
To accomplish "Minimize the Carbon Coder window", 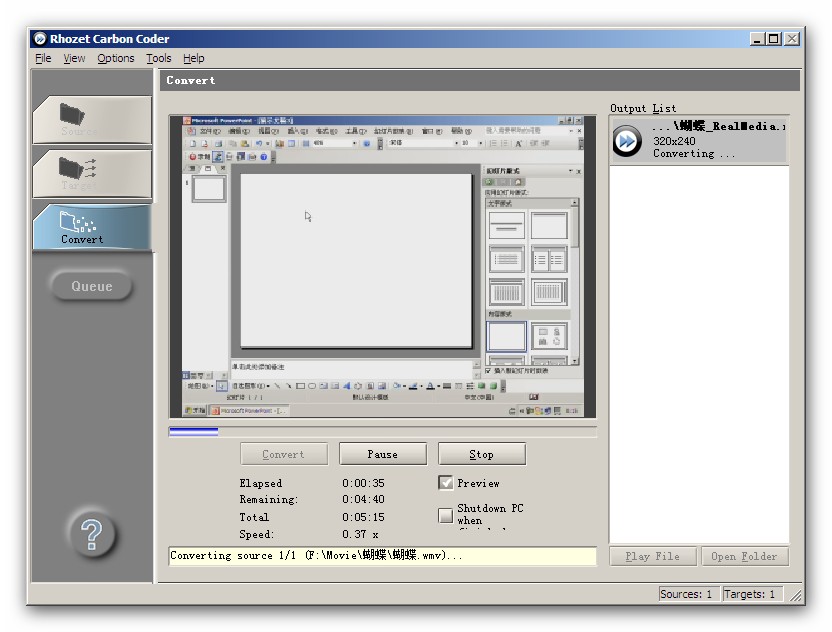I will (757, 39).
